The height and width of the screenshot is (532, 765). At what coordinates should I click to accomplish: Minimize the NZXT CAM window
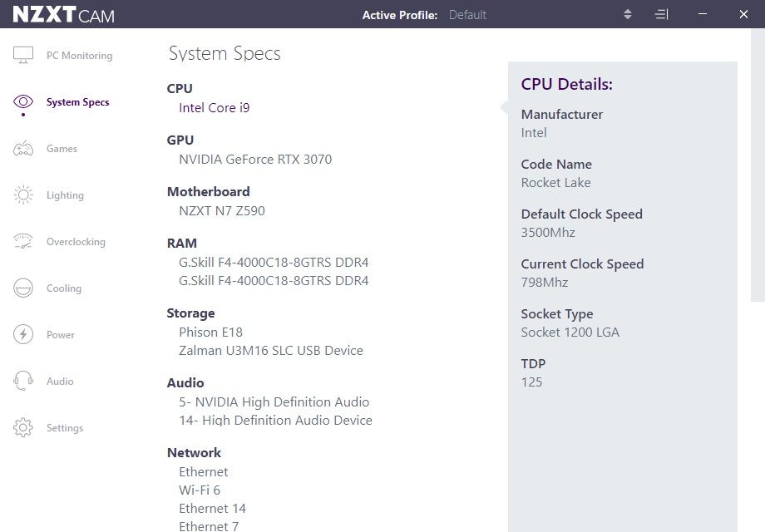pos(703,14)
